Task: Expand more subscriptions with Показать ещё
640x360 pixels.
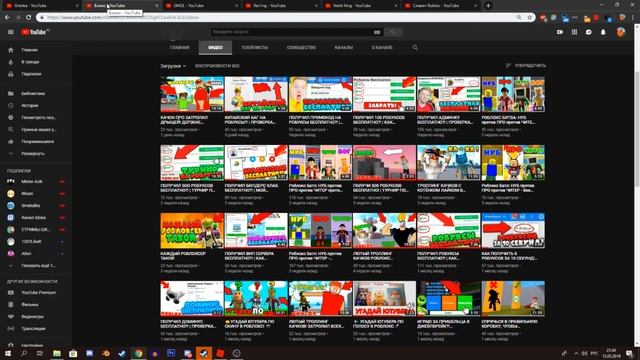Action: tap(36, 265)
